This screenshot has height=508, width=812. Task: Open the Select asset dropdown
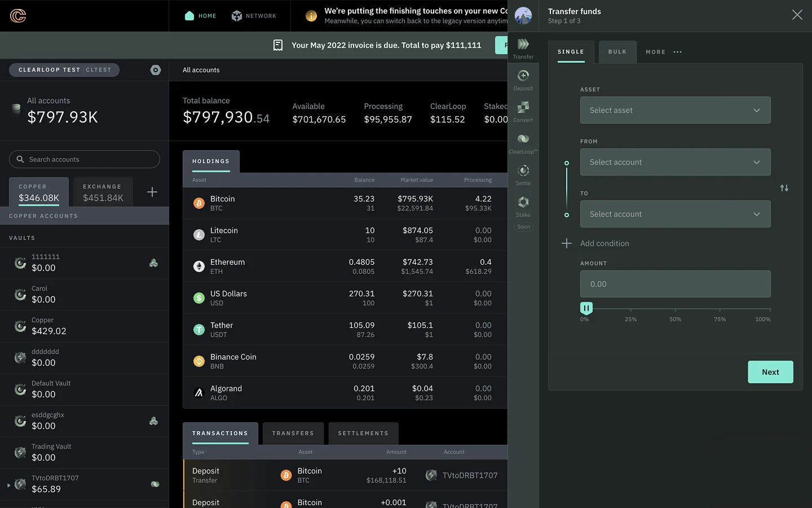pos(675,110)
